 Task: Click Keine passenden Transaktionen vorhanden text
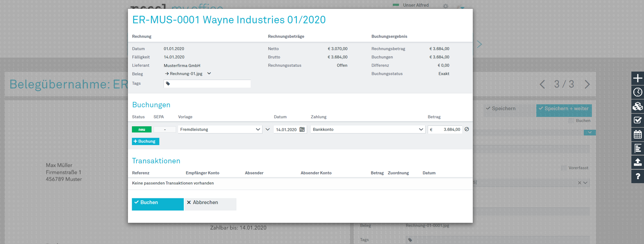click(x=173, y=183)
